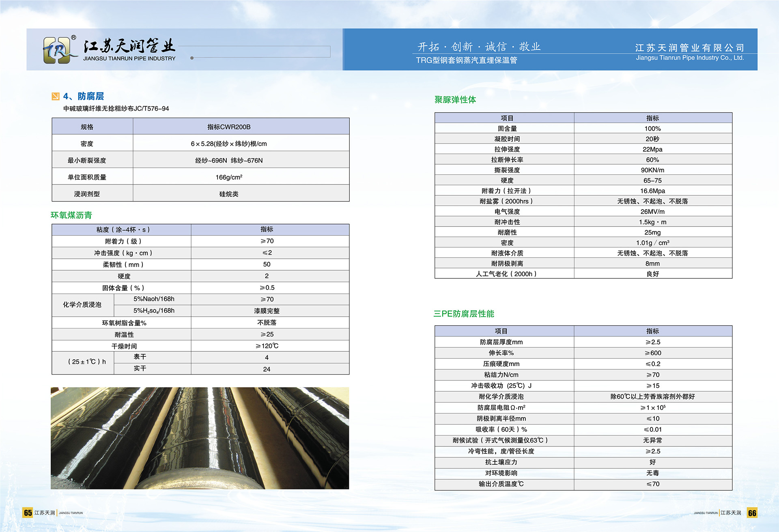Click the 硅烷类 cell in first table
Screen dimensions: 779x532
[229, 194]
